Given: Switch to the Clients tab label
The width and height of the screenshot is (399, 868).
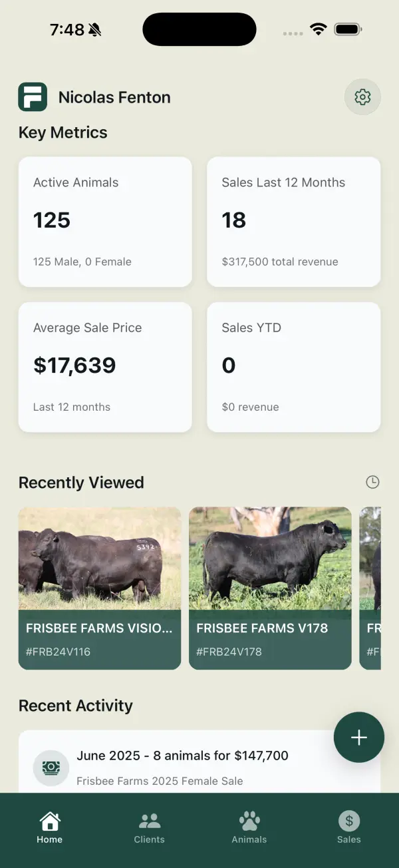Looking at the screenshot, I should tap(149, 839).
